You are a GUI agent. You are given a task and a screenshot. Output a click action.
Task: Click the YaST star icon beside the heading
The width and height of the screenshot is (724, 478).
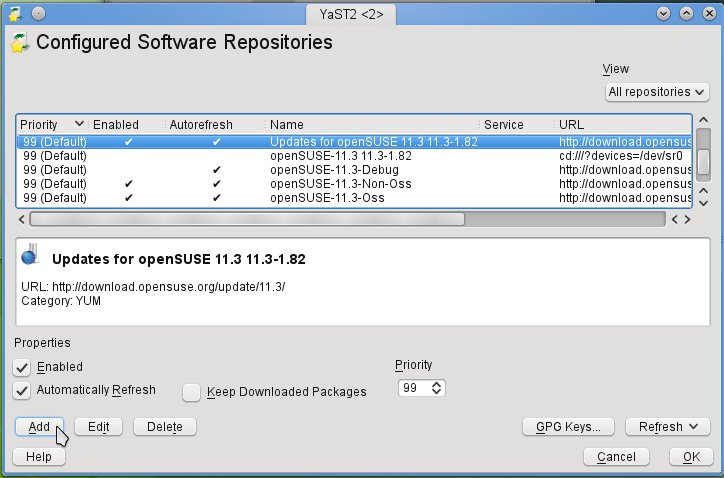click(x=19, y=42)
